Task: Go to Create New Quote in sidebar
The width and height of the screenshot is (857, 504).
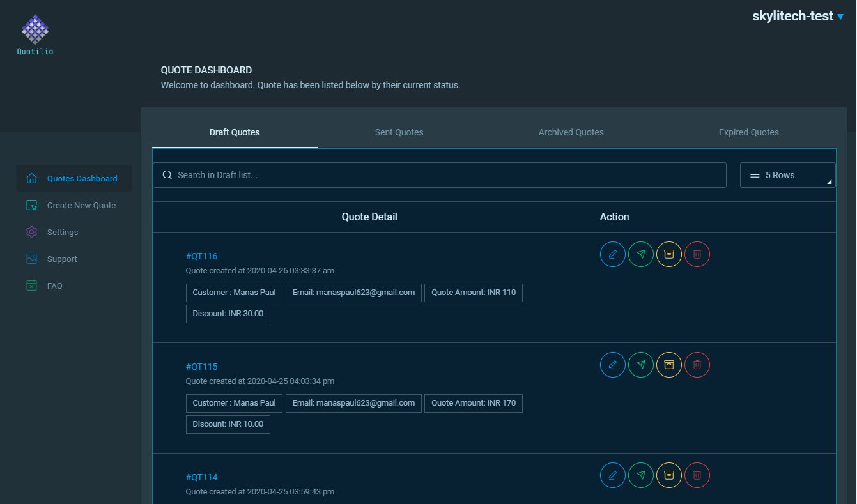Action: click(81, 206)
